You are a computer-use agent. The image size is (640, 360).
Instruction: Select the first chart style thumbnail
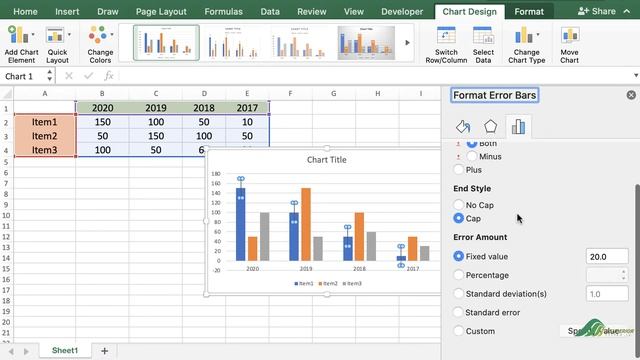tap(166, 42)
